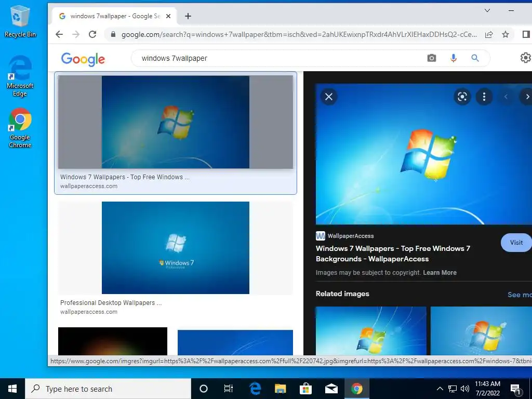This screenshot has width=532, height=399.
Task: Open Microsoft Store from taskbar
Action: tap(305, 389)
